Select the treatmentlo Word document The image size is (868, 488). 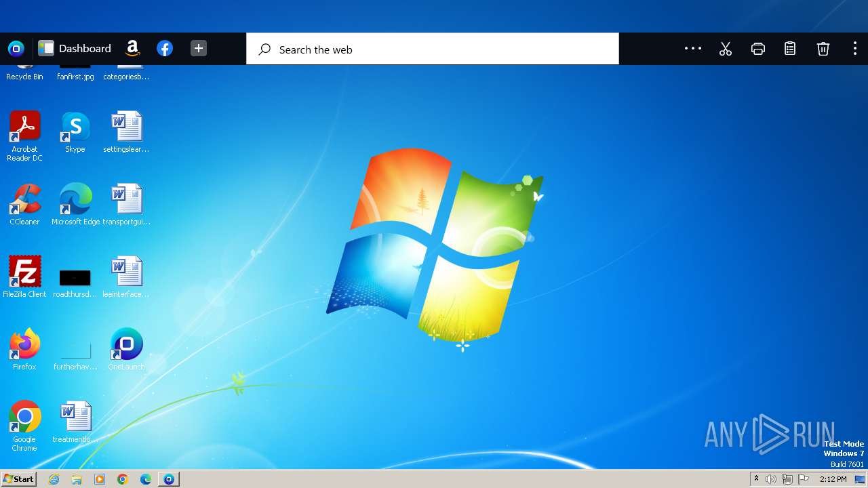[x=75, y=422]
